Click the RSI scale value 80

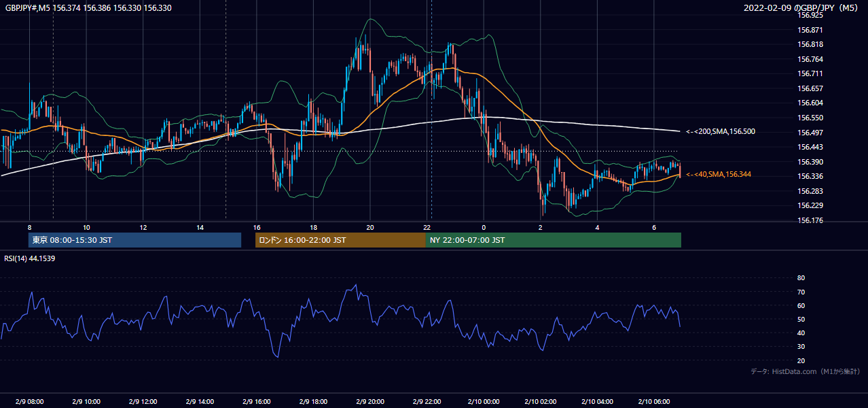pyautogui.click(x=801, y=278)
